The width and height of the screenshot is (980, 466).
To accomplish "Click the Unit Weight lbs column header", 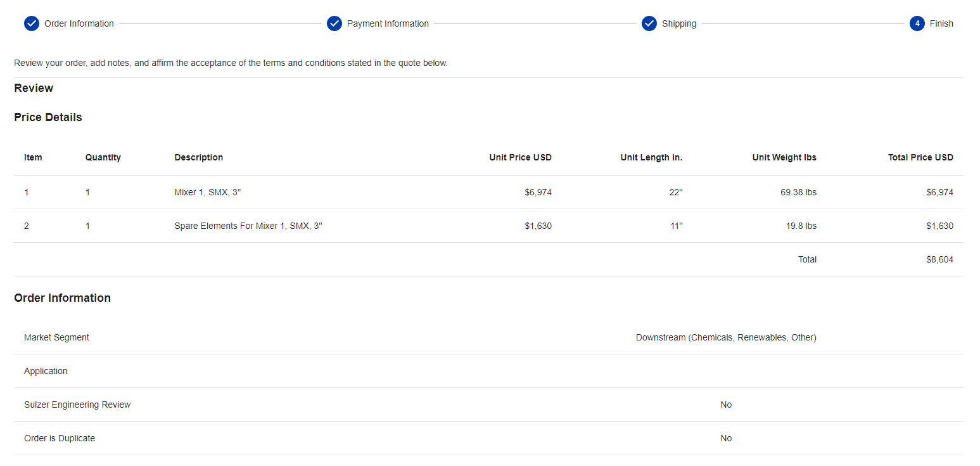I will pyautogui.click(x=784, y=157).
